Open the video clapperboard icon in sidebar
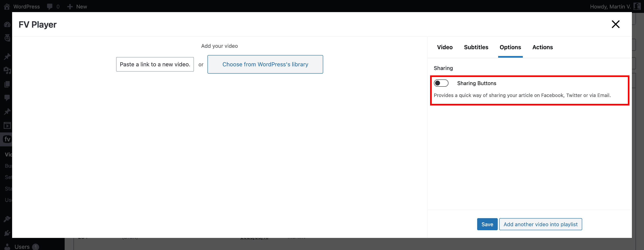Screen dimensions: 644x250 7,125
